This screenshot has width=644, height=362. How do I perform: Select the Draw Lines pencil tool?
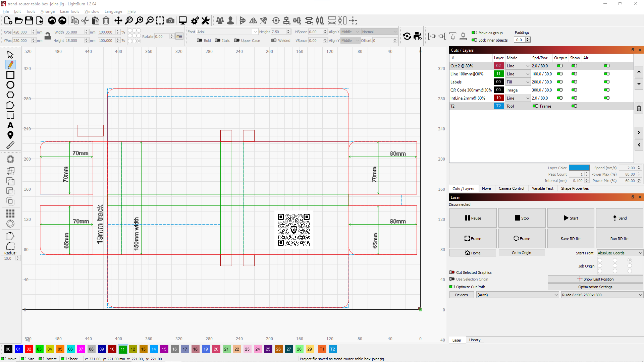10,64
